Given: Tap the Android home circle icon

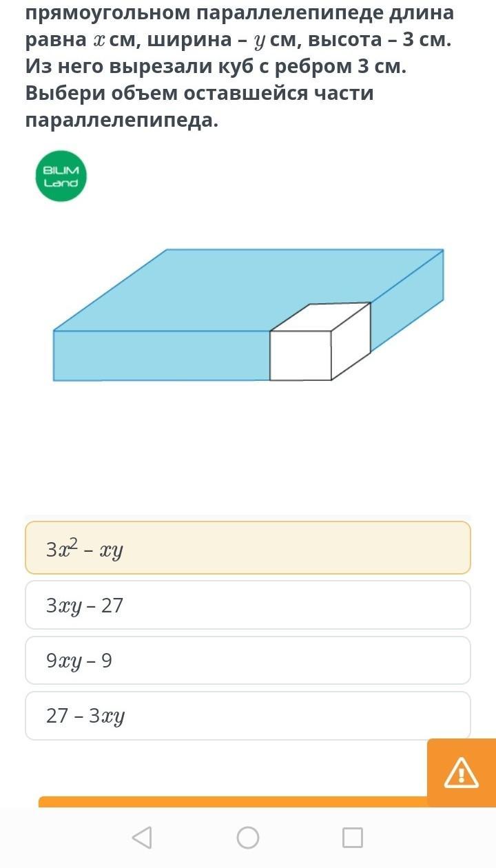Looking at the screenshot, I should (x=248, y=838).
